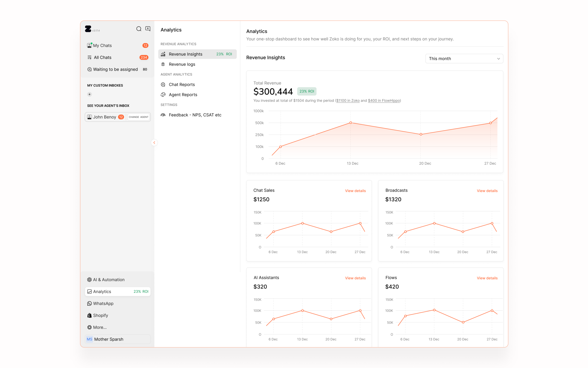The image size is (588, 368).
Task: Click the 13 Dec point on Chat Sales chart
Action: [302, 223]
